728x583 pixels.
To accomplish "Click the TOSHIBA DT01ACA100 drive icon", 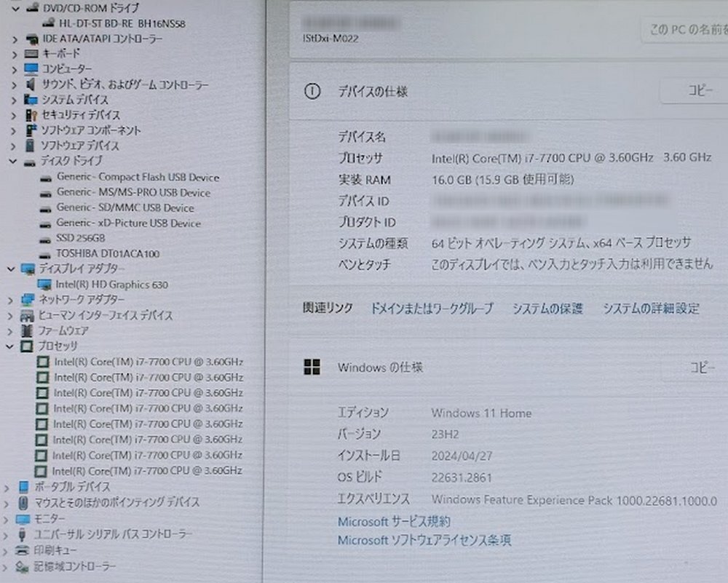I will click(x=44, y=255).
